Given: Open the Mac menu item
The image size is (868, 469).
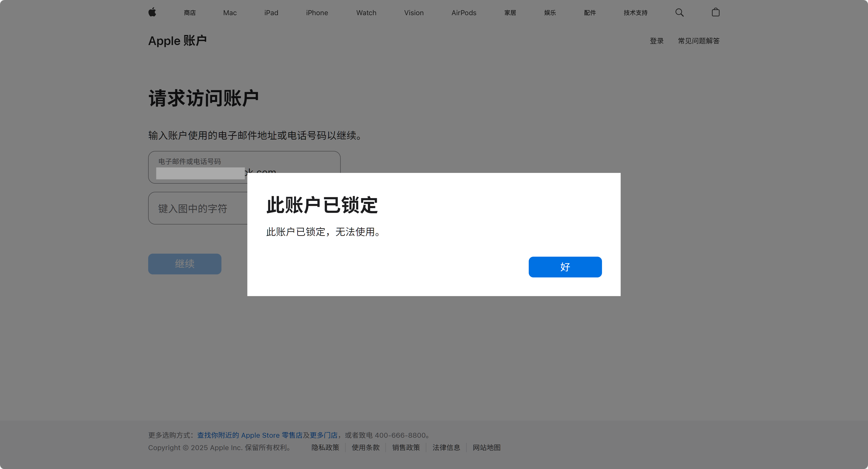Looking at the screenshot, I should [x=230, y=13].
